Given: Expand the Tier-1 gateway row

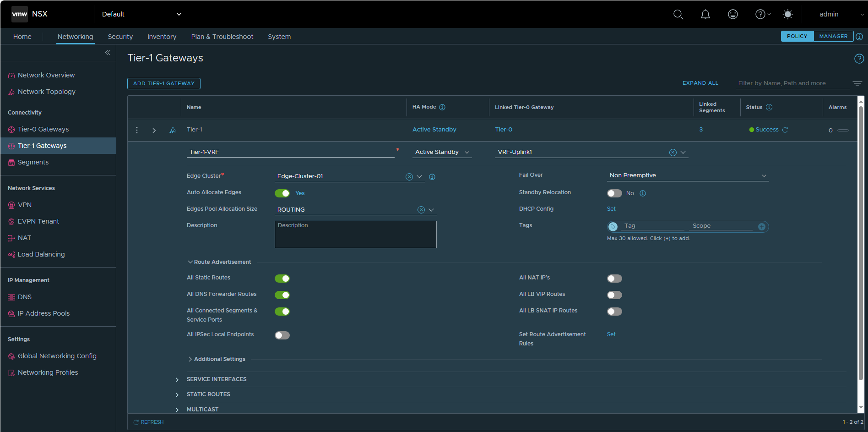Looking at the screenshot, I should tap(154, 131).
